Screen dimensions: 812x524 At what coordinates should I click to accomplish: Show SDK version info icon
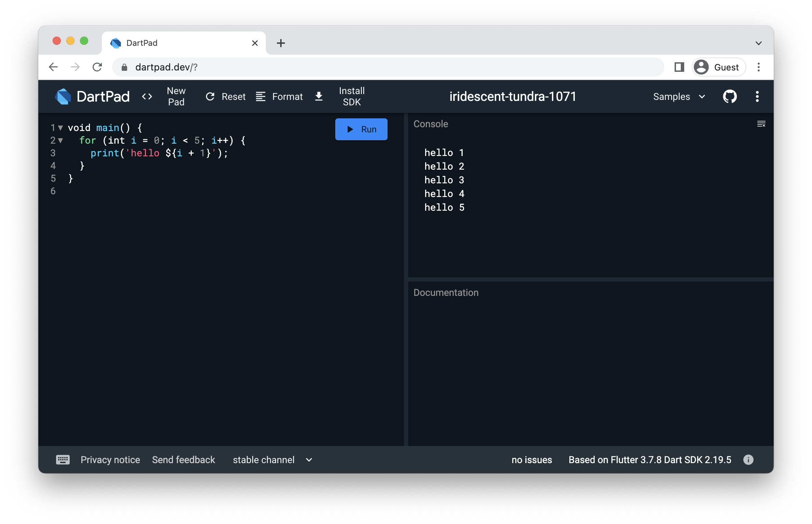[x=748, y=460]
